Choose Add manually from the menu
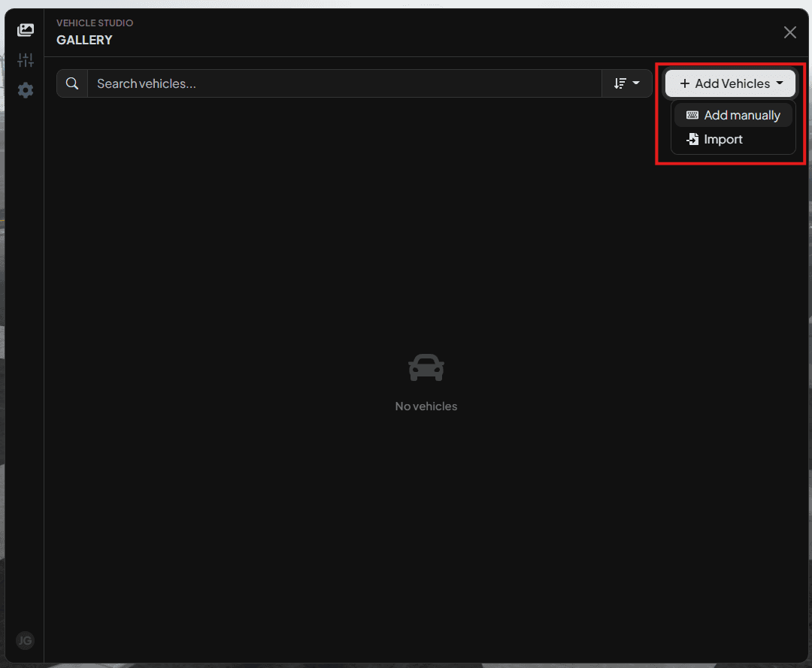Screen dimensions: 812x668 coord(733,115)
